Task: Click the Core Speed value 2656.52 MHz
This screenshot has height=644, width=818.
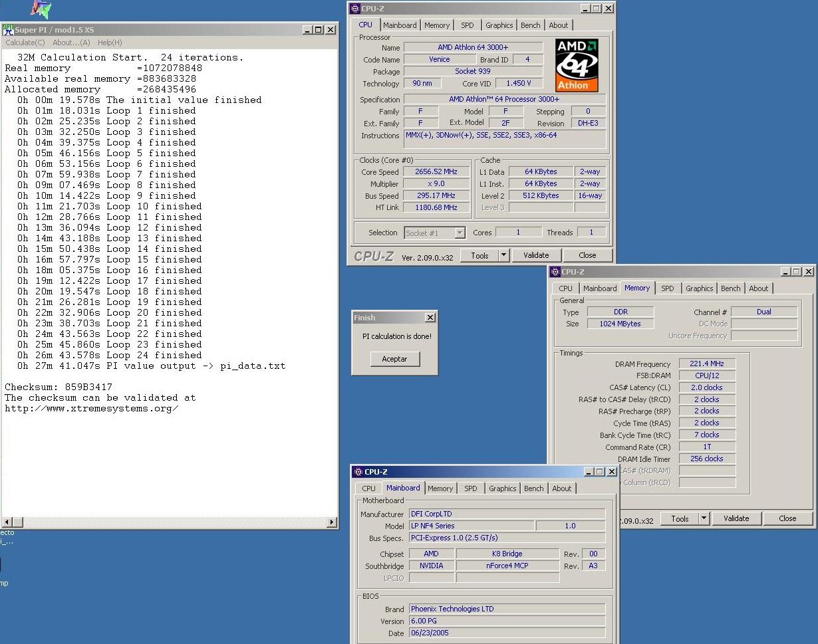Action: click(x=436, y=171)
